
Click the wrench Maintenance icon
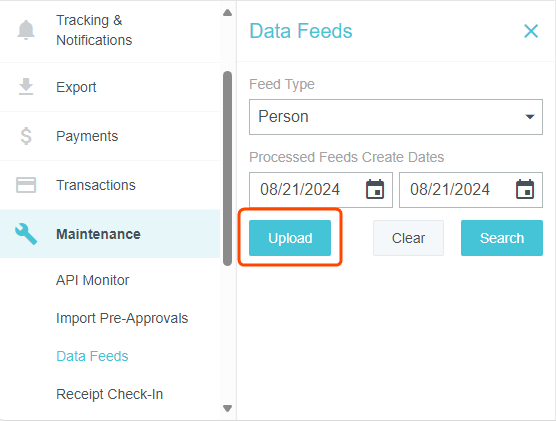tap(26, 234)
